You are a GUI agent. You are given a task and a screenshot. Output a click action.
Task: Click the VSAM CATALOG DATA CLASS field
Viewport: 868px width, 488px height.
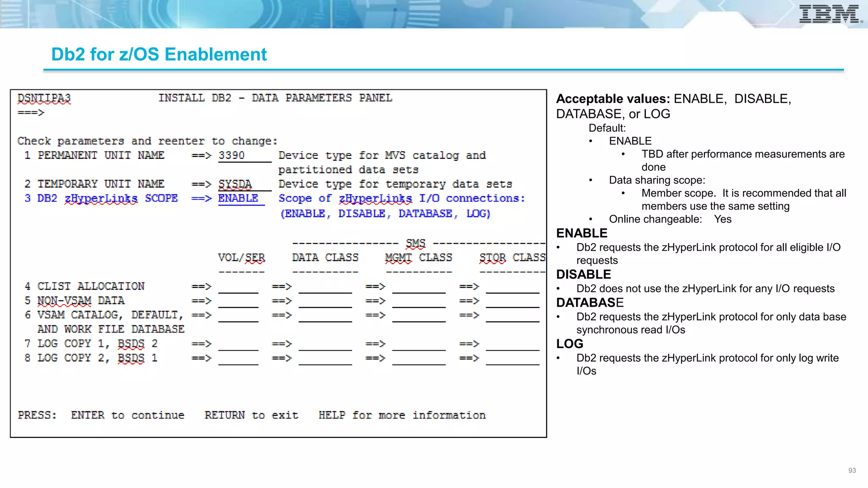click(325, 316)
